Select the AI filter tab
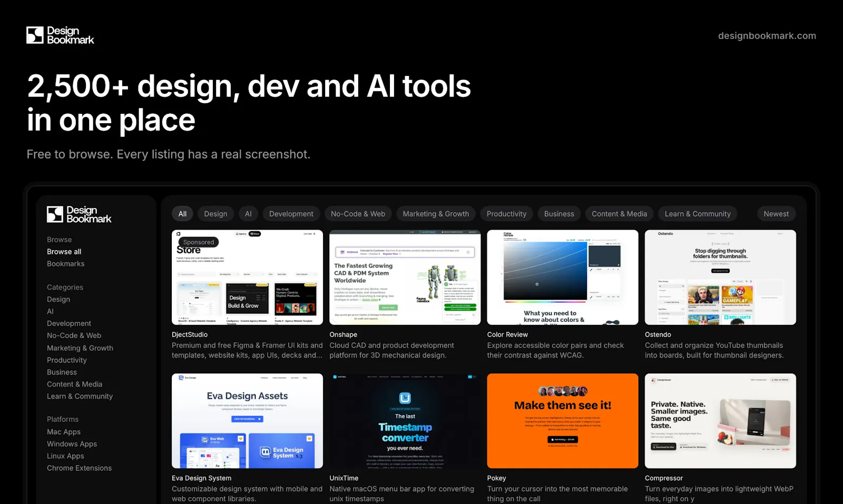 tap(248, 214)
